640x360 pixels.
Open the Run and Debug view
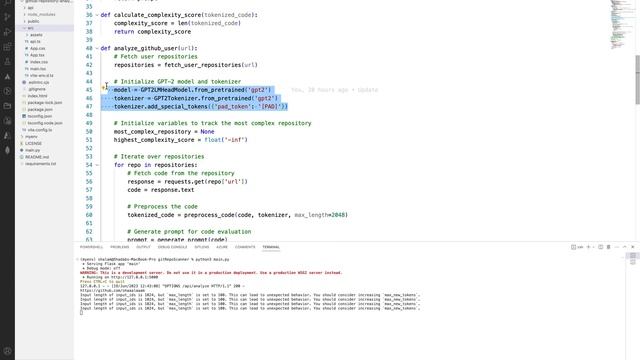[7, 32]
